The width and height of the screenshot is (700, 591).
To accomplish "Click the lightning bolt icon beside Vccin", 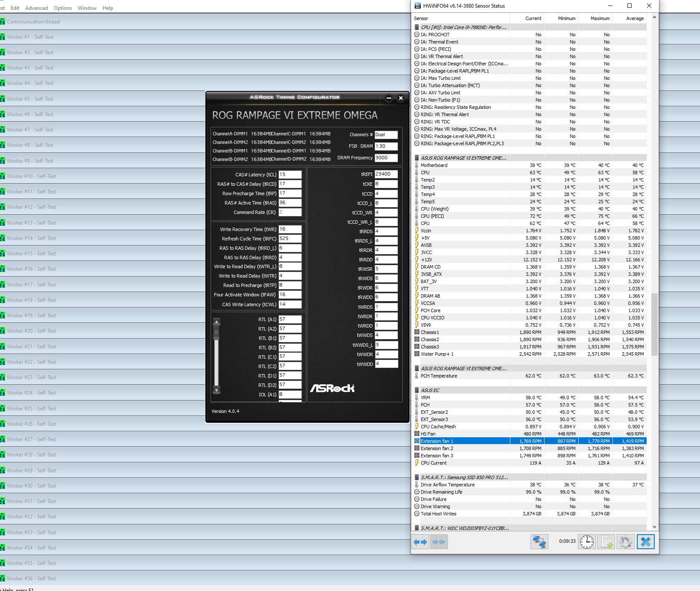I will pos(417,231).
